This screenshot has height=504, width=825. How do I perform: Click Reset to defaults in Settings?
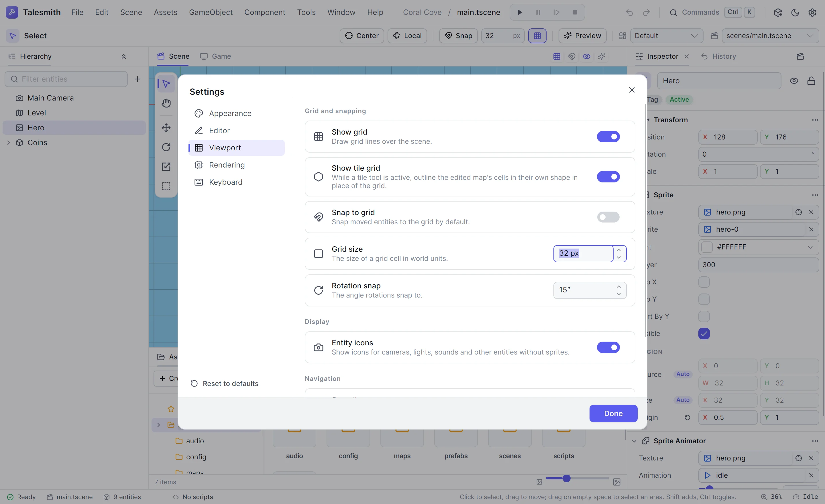point(224,383)
